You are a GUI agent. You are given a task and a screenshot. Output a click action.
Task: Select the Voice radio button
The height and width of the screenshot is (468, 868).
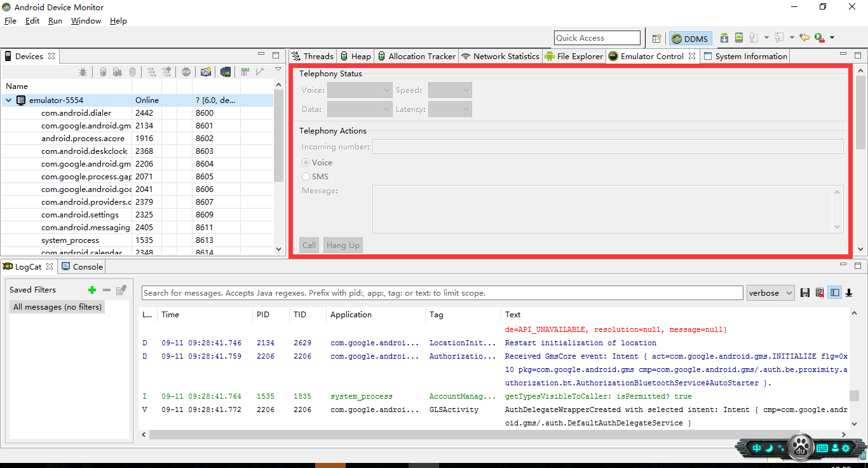(306, 163)
